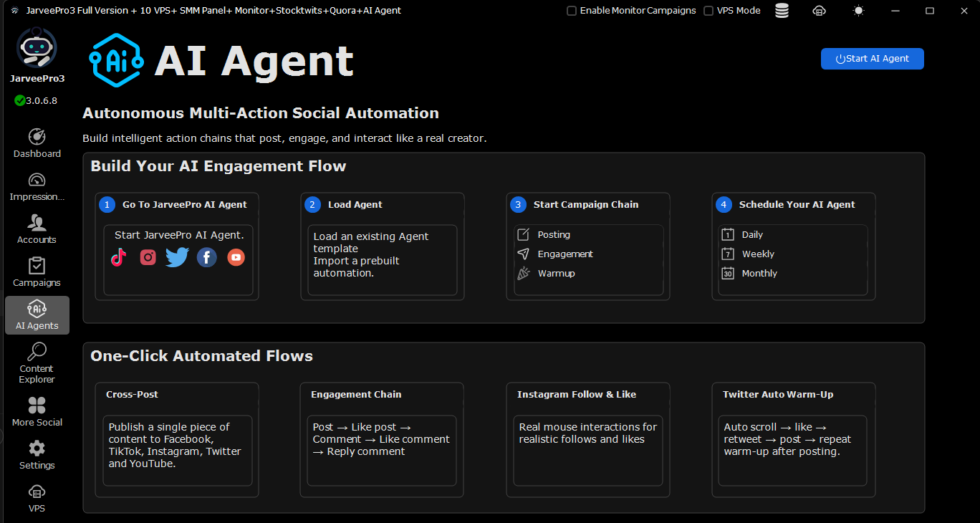This screenshot has height=523, width=980.
Task: Open More Social in sidebar
Action: [x=37, y=412]
